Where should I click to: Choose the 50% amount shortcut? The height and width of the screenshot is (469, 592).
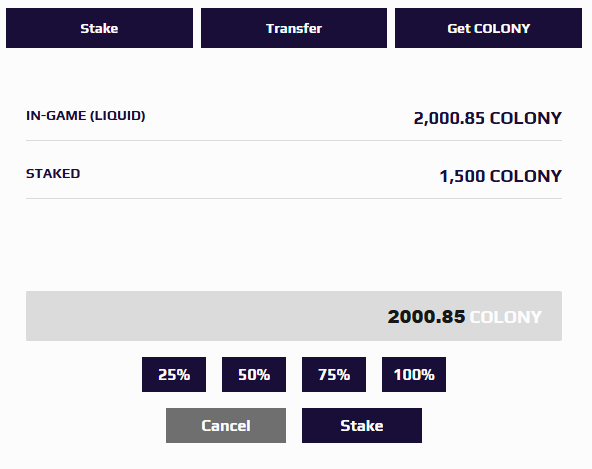tap(254, 375)
